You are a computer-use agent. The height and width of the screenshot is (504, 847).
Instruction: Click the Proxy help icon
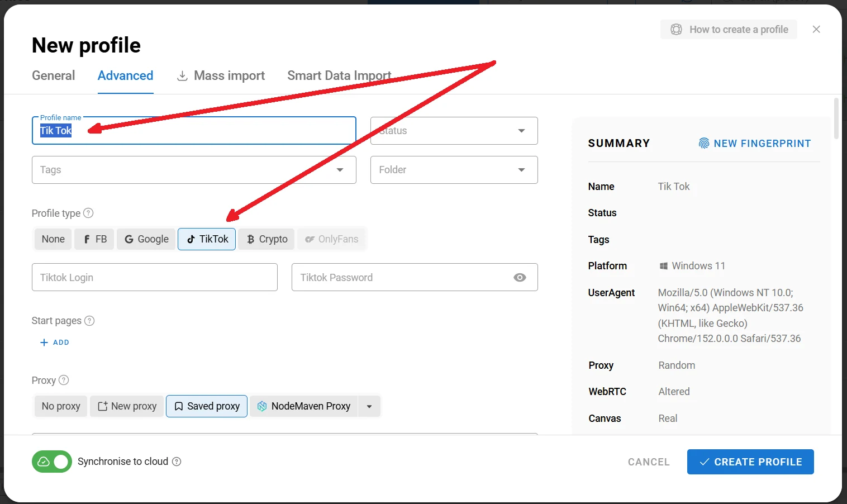pyautogui.click(x=64, y=380)
